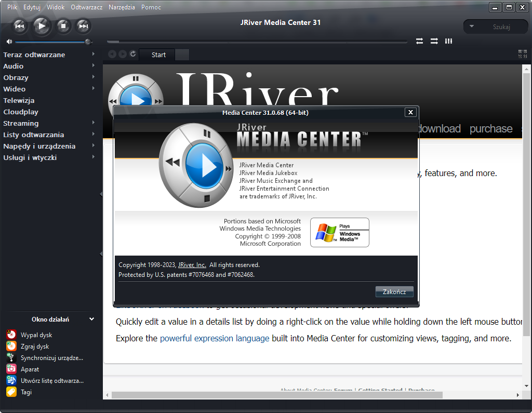532x413 pixels.
Task: Open a new blank tab next to Start
Action: 182,55
